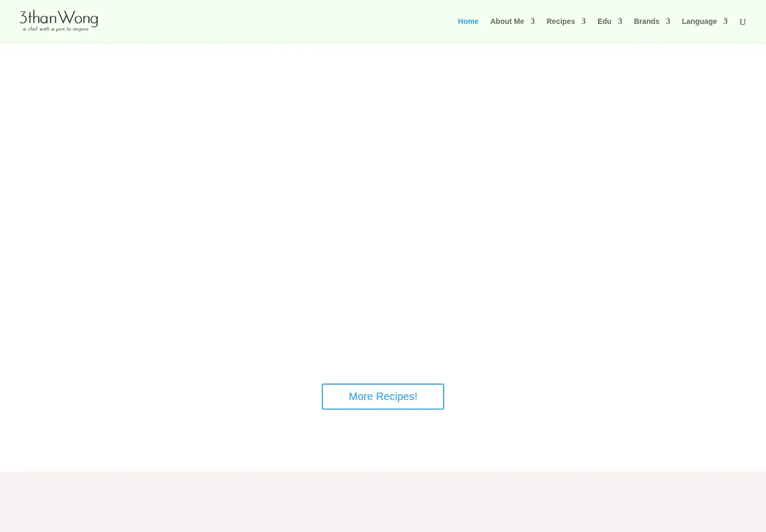Expand the About Me dropdown arrow
Screen dimensions: 766x532
[x=532, y=21]
